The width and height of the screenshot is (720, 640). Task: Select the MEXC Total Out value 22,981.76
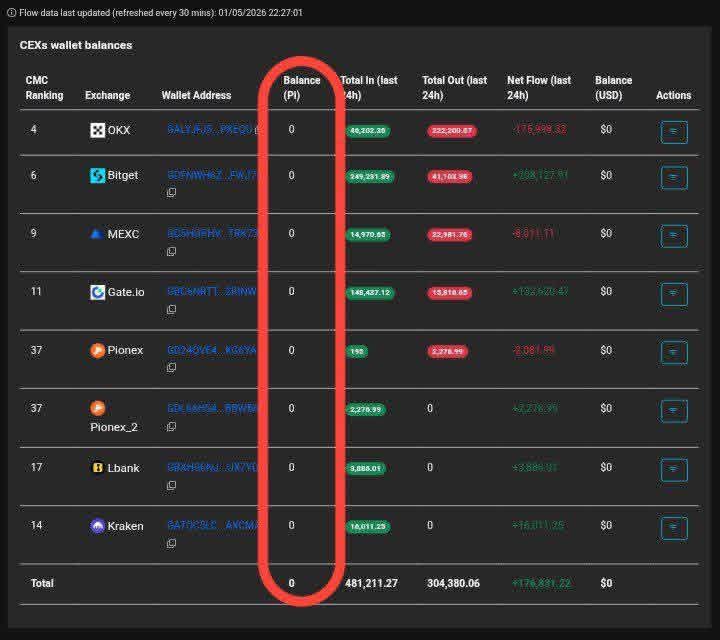[450, 235]
